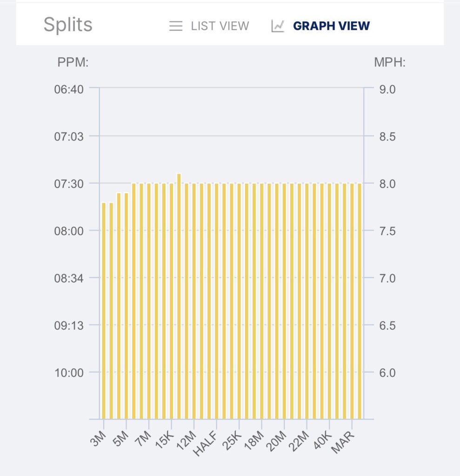Click the 07:30 pace axis label
460x476 pixels.
tap(69, 184)
